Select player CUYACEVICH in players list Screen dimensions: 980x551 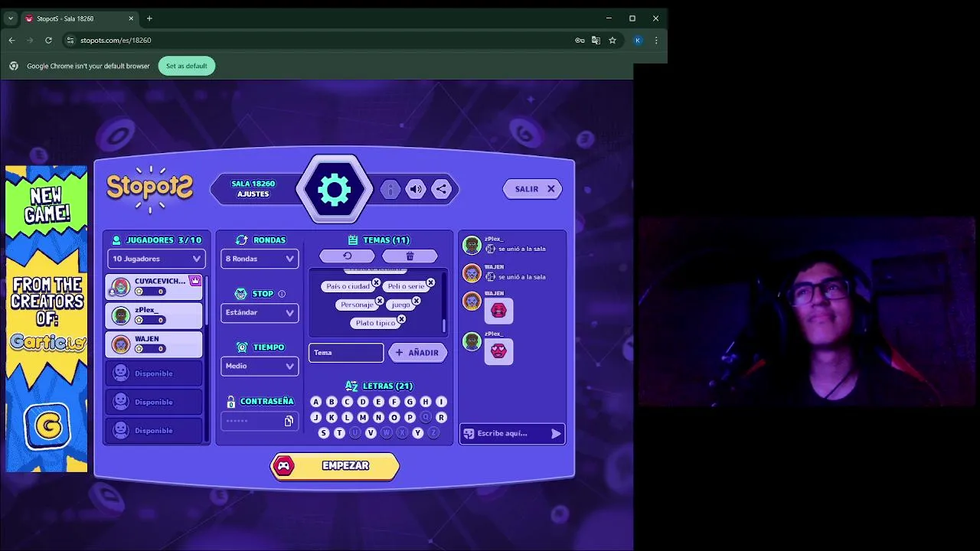point(154,286)
